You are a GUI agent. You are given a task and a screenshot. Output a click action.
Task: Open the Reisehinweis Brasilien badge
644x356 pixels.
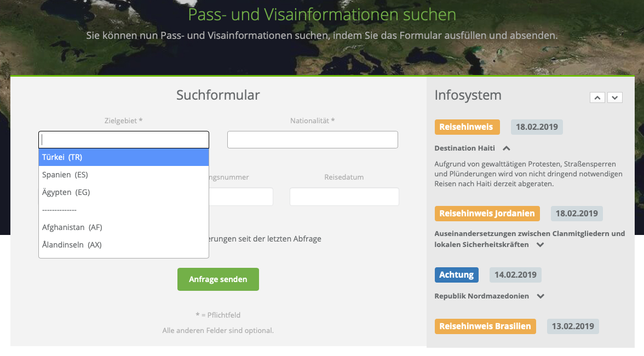coord(485,326)
